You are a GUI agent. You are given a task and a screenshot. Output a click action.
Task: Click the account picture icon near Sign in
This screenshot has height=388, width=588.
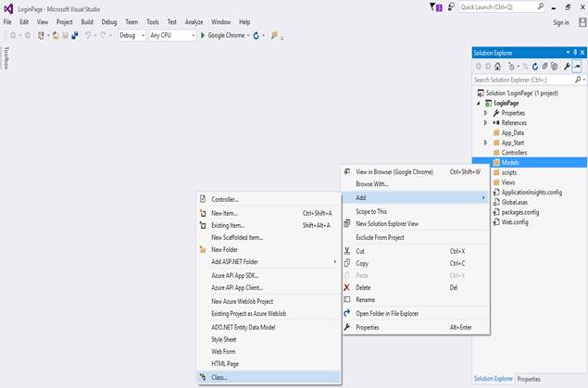pos(582,22)
